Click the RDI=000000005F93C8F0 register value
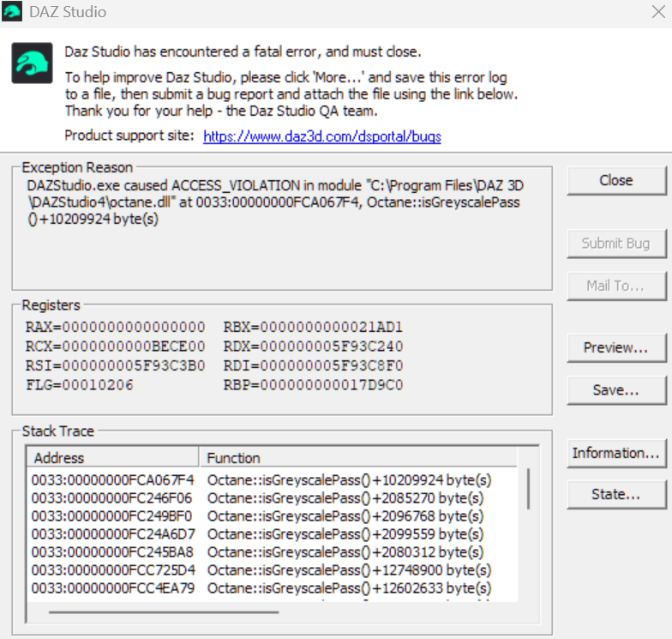Viewport: 672px width, 639px height. (313, 365)
